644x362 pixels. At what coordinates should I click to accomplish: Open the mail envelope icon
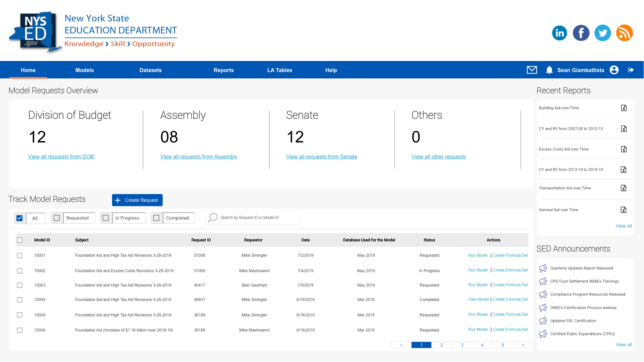(532, 70)
